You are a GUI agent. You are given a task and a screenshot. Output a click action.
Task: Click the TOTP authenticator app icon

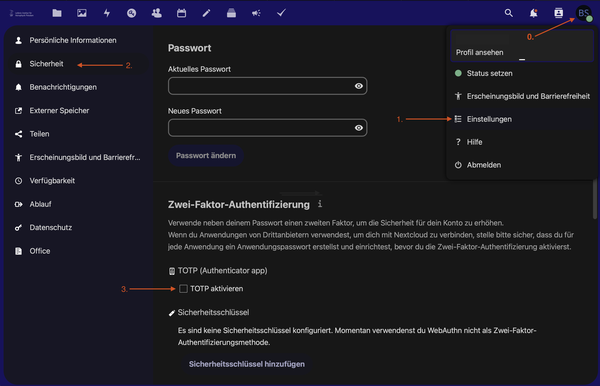(172, 271)
